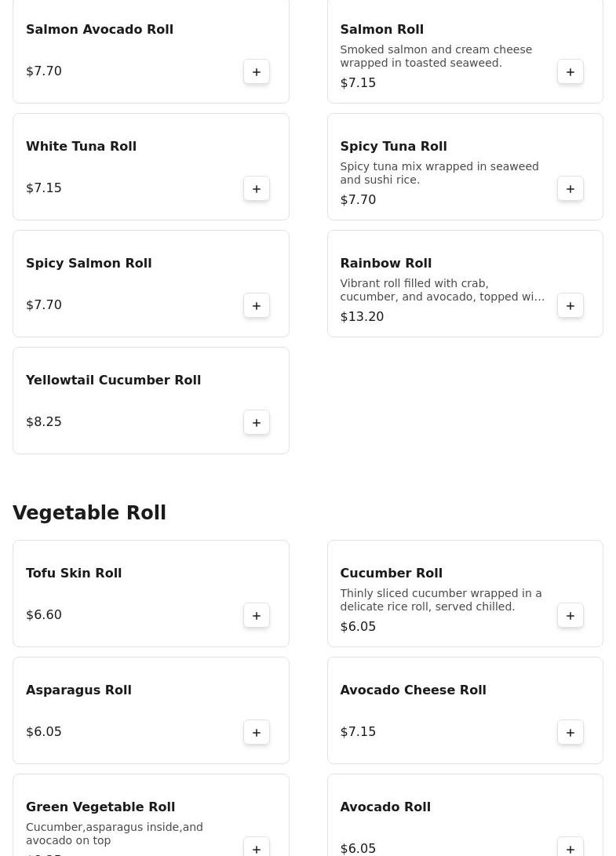Viewport: 616px width, 856px height.
Task: Add Tofu Skin Roll using plus icon
Action: pos(256,615)
